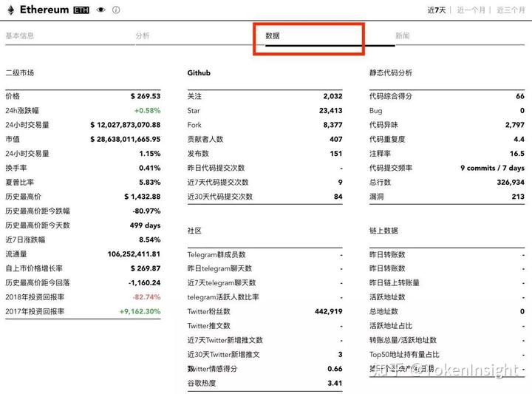Click the 历史最高价 value $ 1,432.88
This screenshot has width=532, height=394.
[x=142, y=197]
